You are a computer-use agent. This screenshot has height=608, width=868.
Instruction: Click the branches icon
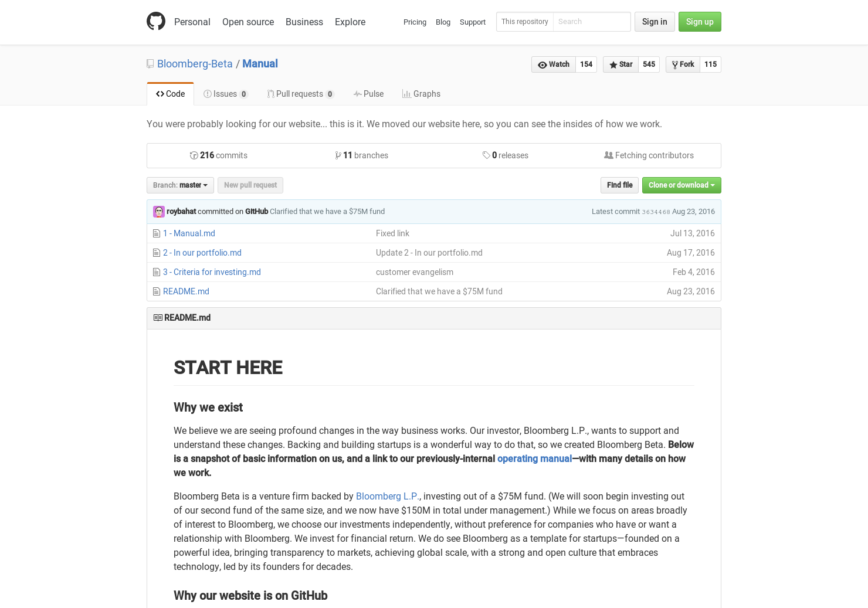(x=338, y=155)
